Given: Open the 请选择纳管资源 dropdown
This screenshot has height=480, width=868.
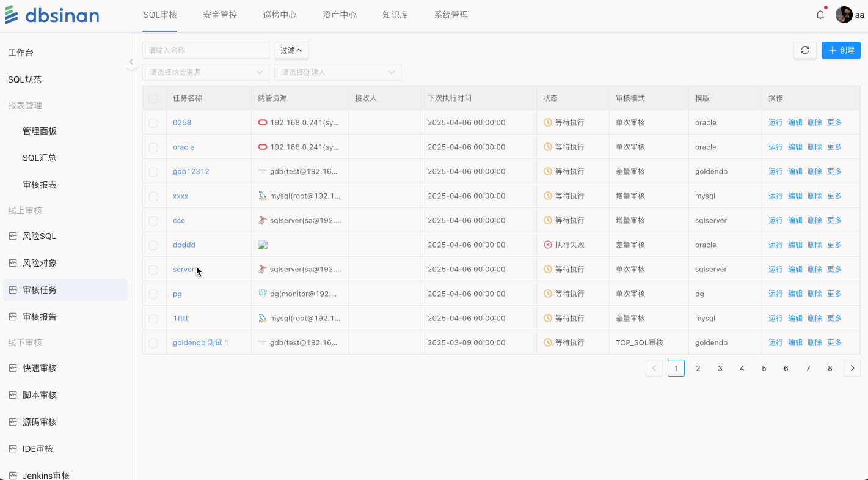Looking at the screenshot, I should 205,72.
